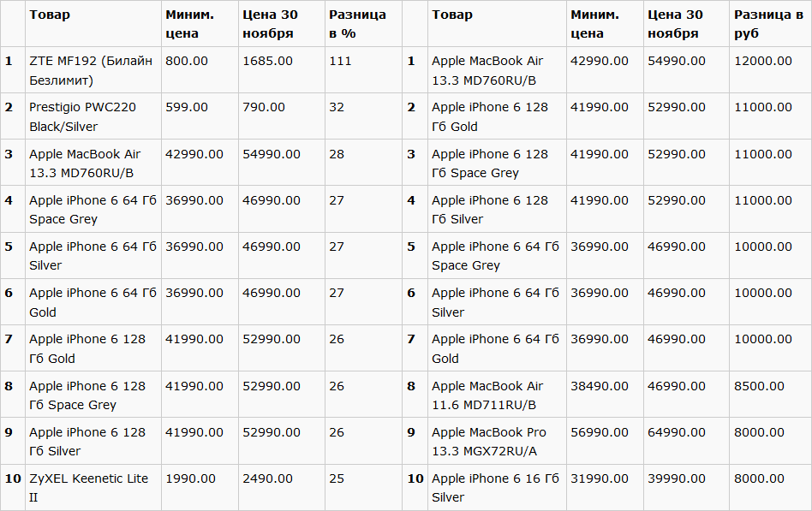Select the "Разница в %" column header

coord(357,24)
